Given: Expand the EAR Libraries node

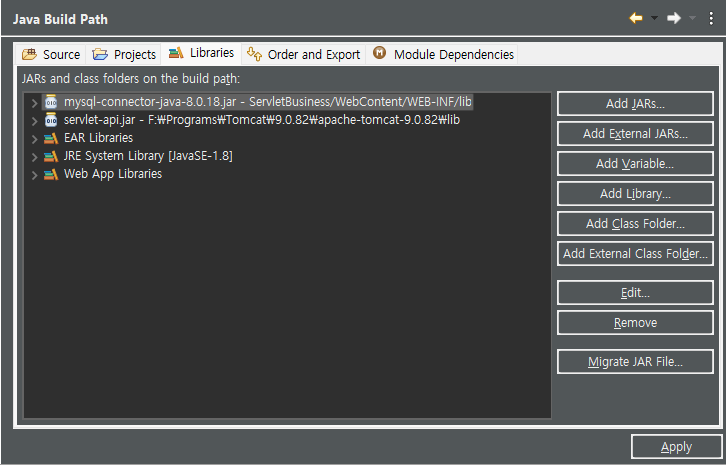Looking at the screenshot, I should pos(34,139).
